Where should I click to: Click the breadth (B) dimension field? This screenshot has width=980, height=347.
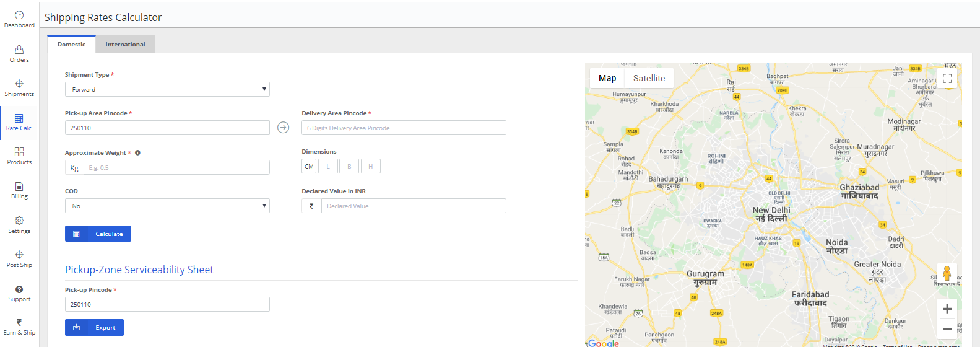pos(349,166)
